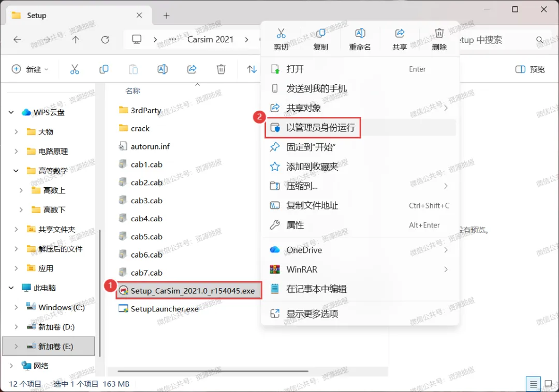The width and height of the screenshot is (559, 392).
Task: Select Setup_CarSim_2021.0_r154045.exe file
Action: pyautogui.click(x=189, y=291)
